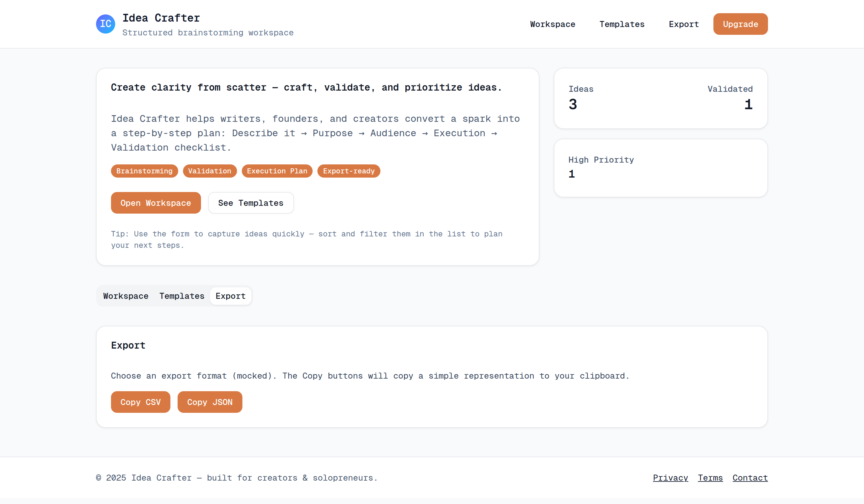The image size is (864, 504).
Task: Copy ideas as JSON
Action: (209, 402)
